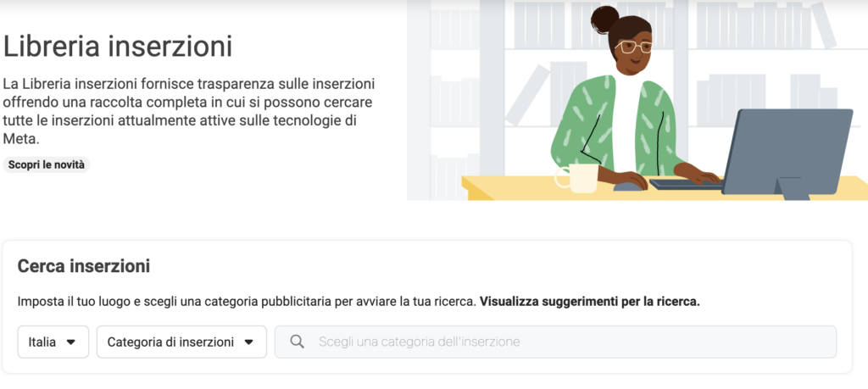This screenshot has height=389, width=868.
Task: Click the Cerca inserzioni section title
Action: 84,266
